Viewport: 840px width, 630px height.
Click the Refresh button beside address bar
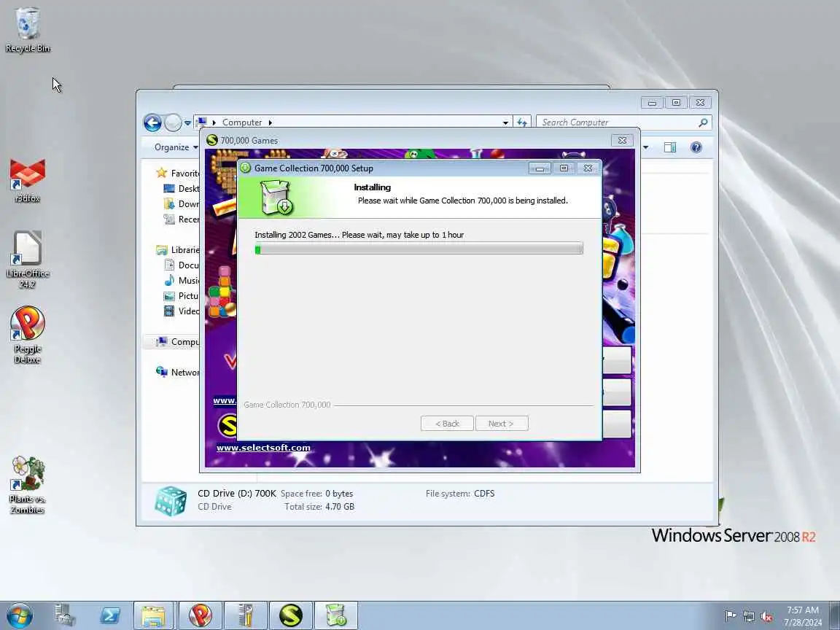click(x=522, y=122)
